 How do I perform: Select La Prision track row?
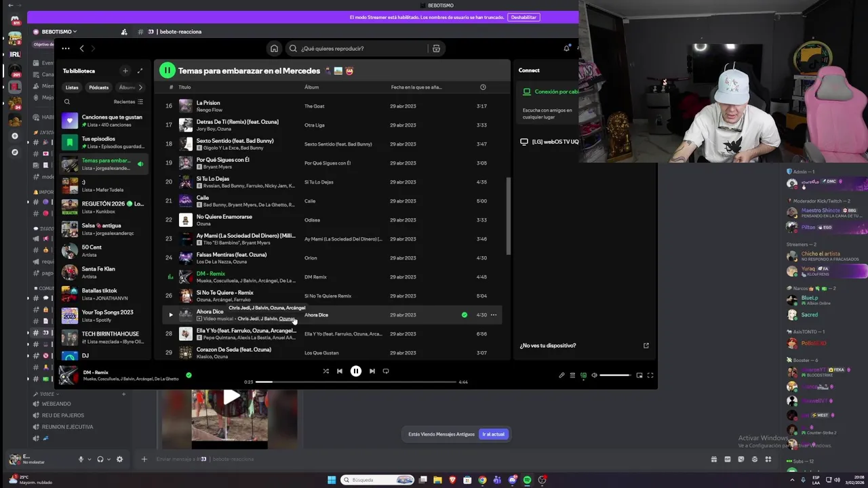pos(332,106)
